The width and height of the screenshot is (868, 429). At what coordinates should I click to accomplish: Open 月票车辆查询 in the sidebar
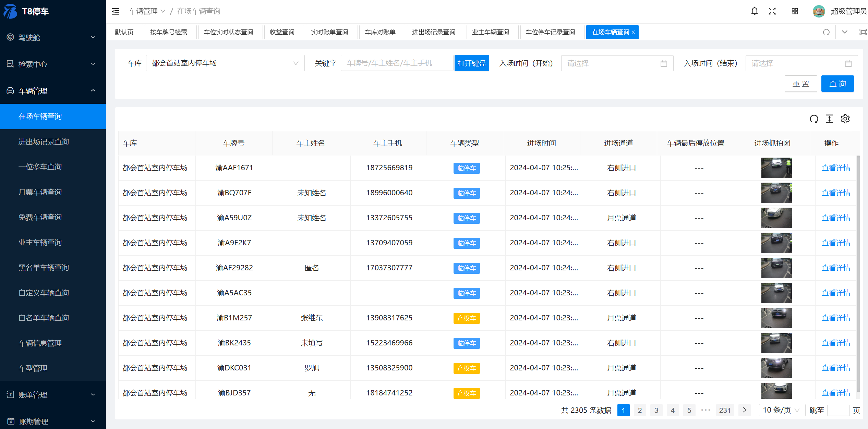click(53, 192)
